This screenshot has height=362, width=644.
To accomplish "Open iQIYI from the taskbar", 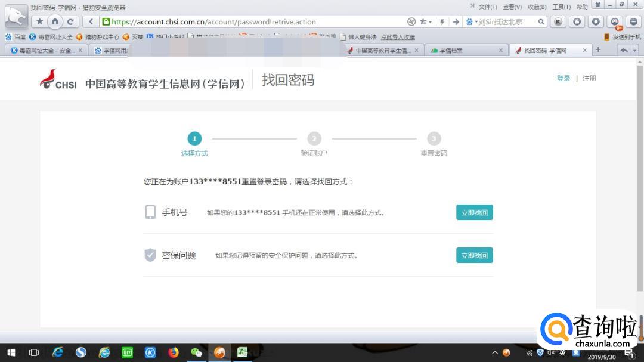I will [x=128, y=352].
